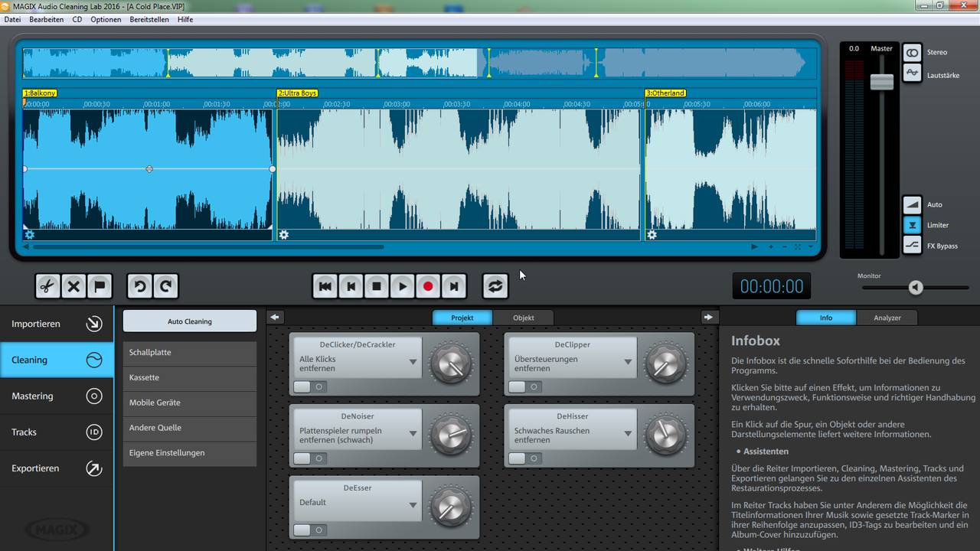Open the Optionen menu
The image size is (980, 551).
point(106,19)
